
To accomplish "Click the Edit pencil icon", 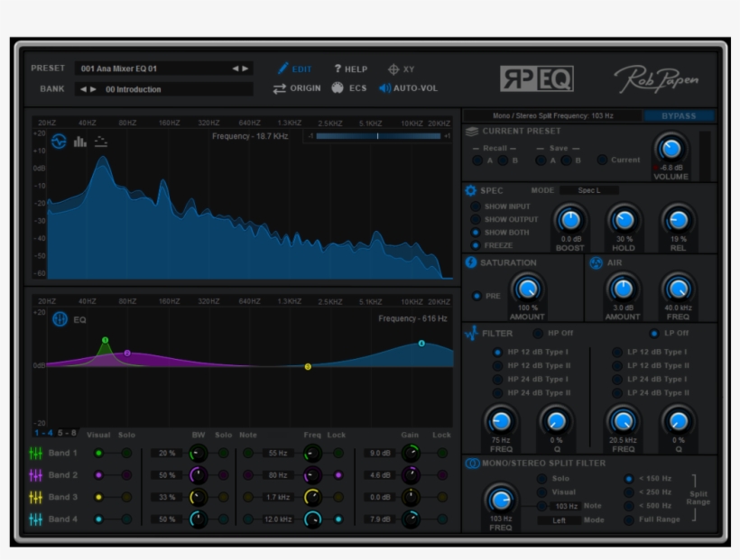I will (282, 68).
